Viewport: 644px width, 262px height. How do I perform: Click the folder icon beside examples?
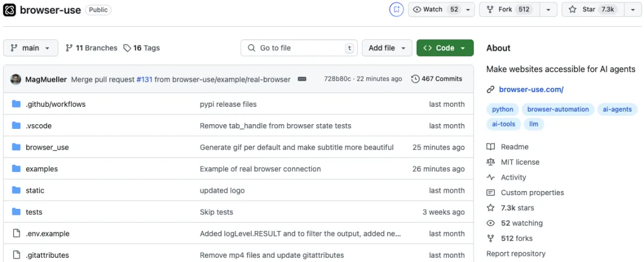[16, 169]
